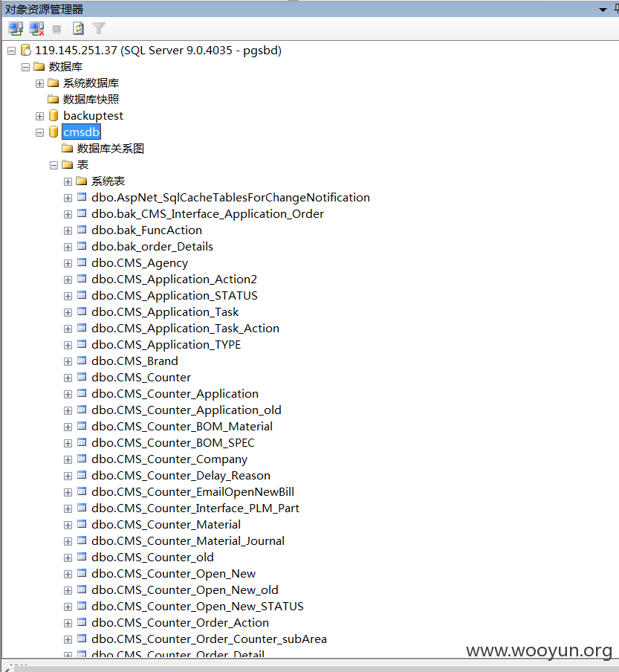619x672 pixels.
Task: Click the Disconnect server toolbar icon
Action: tap(37, 29)
